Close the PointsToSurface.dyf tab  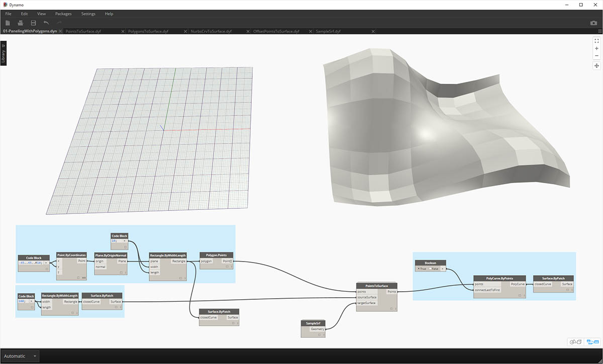pyautogui.click(x=123, y=31)
